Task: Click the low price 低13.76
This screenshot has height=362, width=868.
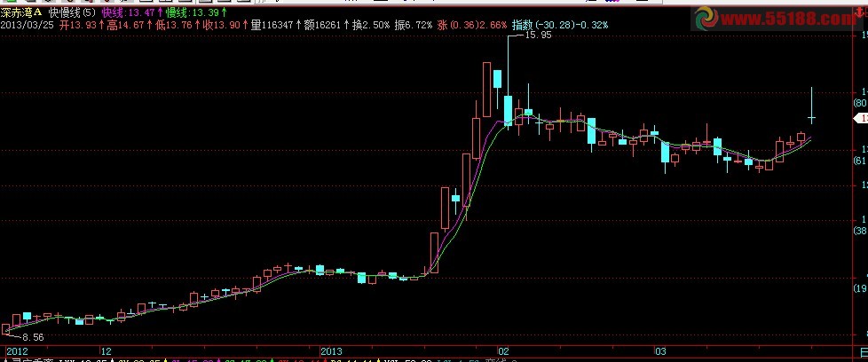Action: tap(174, 25)
